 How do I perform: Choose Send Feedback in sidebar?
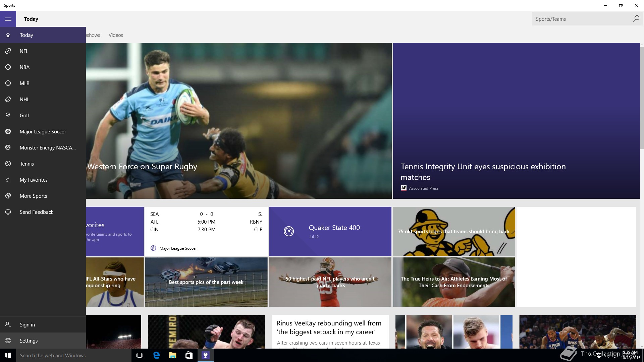(43, 212)
